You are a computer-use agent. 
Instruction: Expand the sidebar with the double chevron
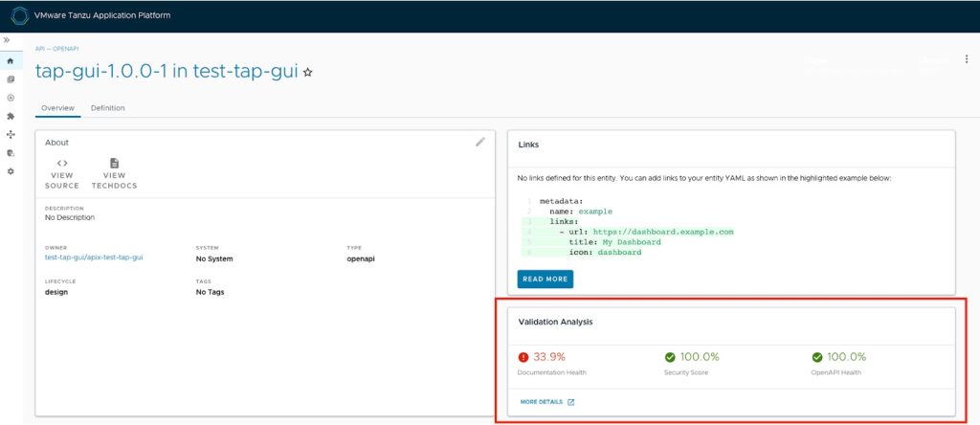coord(7,40)
